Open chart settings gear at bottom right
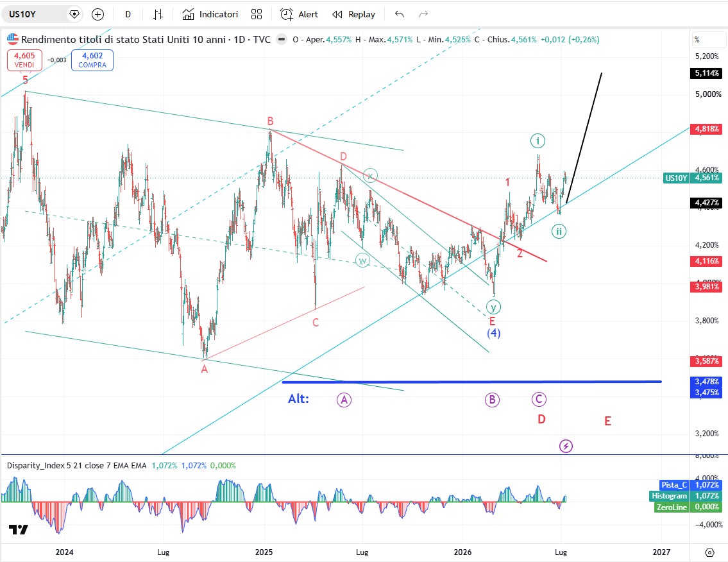The width and height of the screenshot is (728, 562). tap(709, 552)
